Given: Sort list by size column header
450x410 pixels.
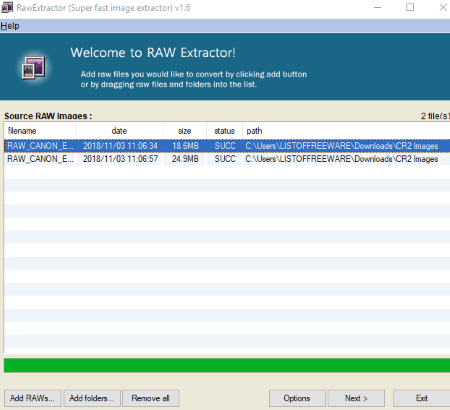Looking at the screenshot, I should point(185,131).
